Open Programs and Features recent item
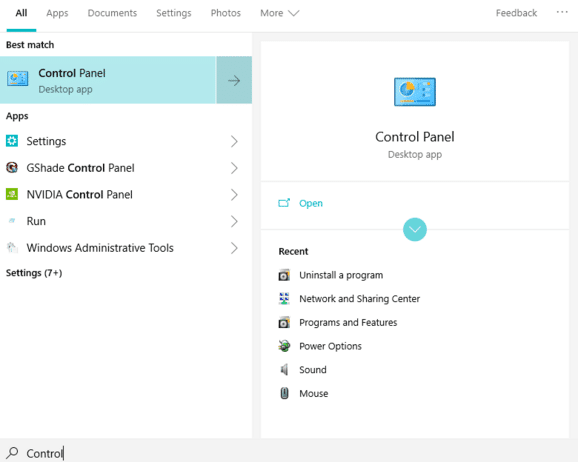The width and height of the screenshot is (578, 462). (348, 322)
